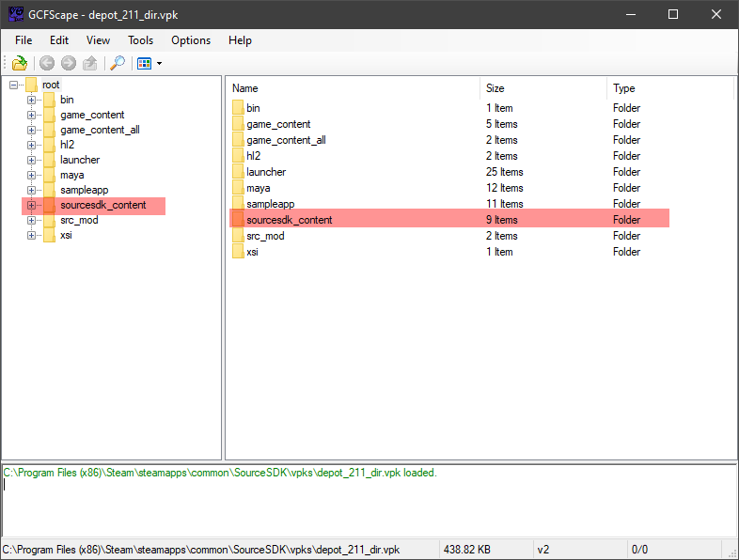This screenshot has height=560, width=739.
Task: Click the launcher folder icon in list
Action: click(x=238, y=172)
